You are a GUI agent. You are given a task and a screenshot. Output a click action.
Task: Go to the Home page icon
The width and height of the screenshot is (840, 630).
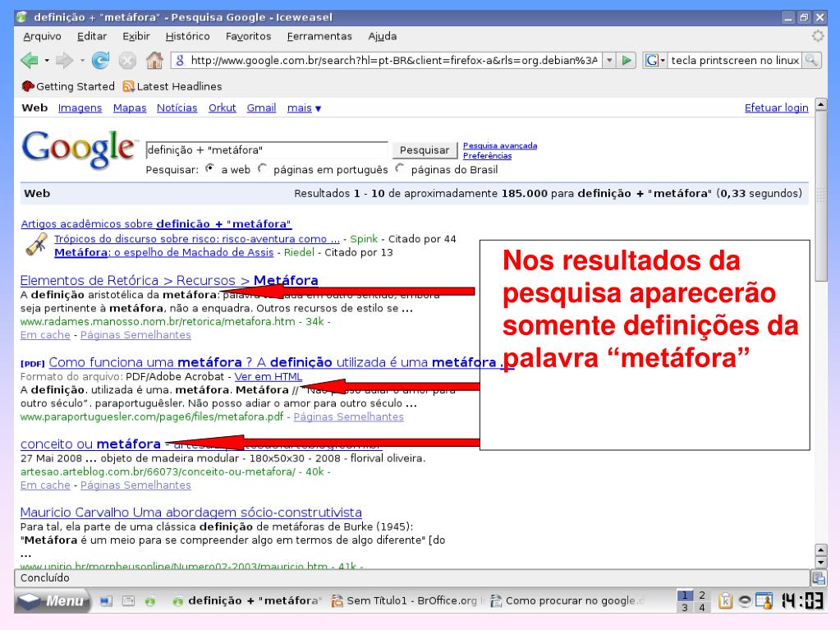coord(154,60)
